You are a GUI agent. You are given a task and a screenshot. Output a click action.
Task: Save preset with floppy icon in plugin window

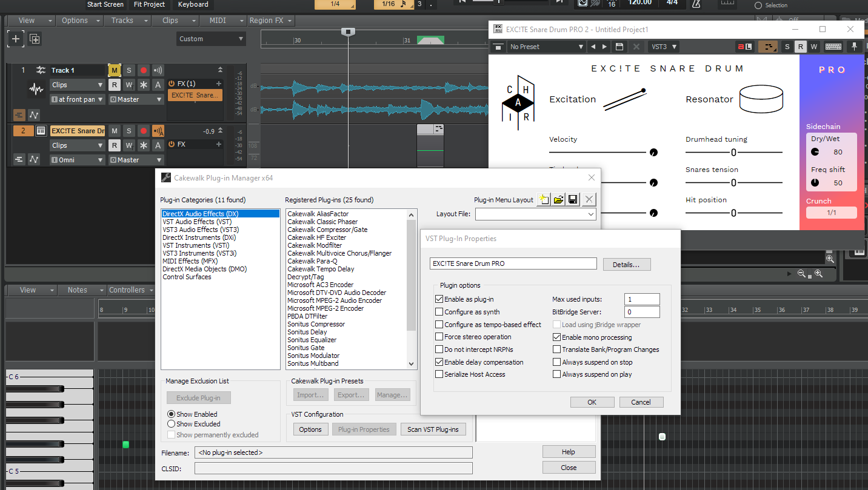(x=619, y=47)
